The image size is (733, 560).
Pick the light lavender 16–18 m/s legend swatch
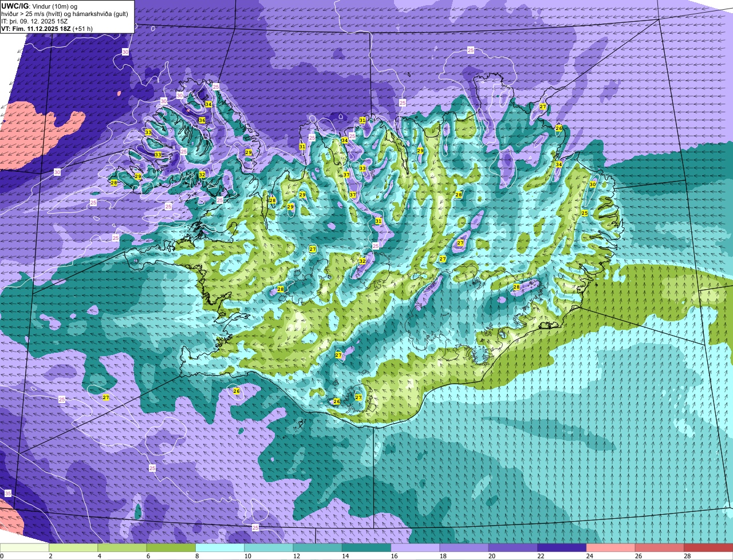tap(415, 547)
